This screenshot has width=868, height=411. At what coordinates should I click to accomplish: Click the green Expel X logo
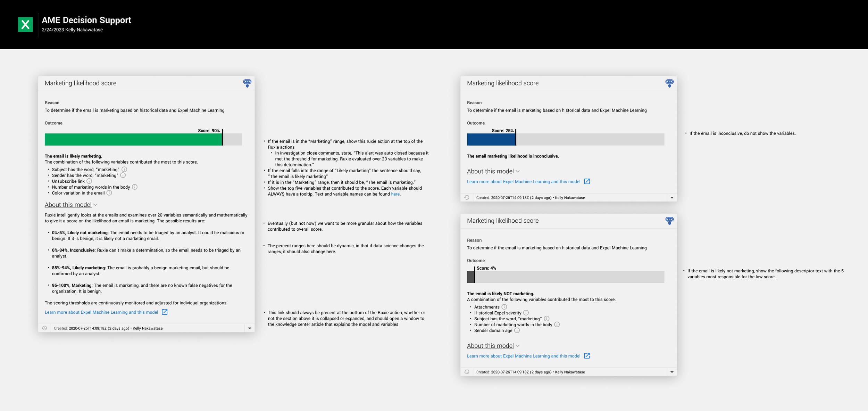pos(25,24)
